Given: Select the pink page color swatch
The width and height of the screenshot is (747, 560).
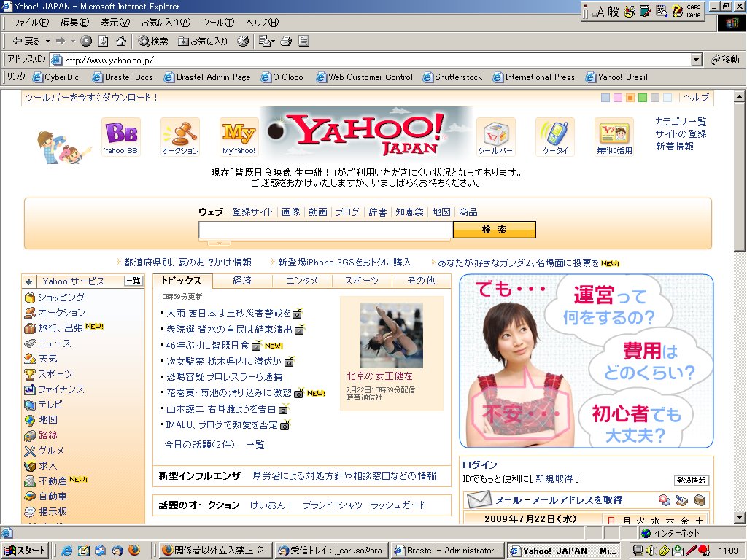Looking at the screenshot, I should (x=618, y=98).
